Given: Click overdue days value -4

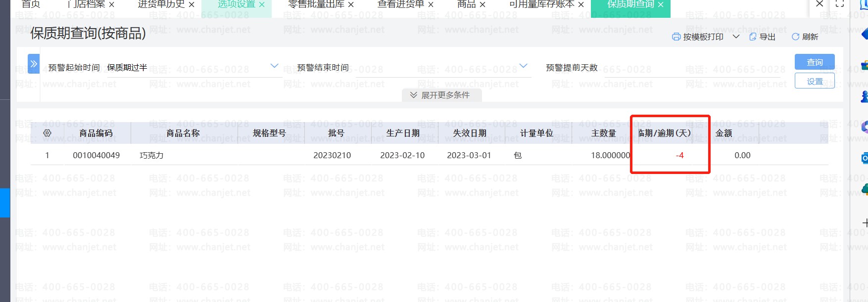Looking at the screenshot, I should [x=680, y=155].
